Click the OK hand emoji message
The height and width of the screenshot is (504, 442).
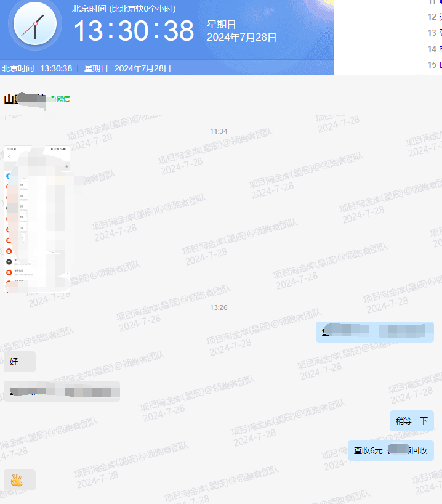[x=17, y=480]
